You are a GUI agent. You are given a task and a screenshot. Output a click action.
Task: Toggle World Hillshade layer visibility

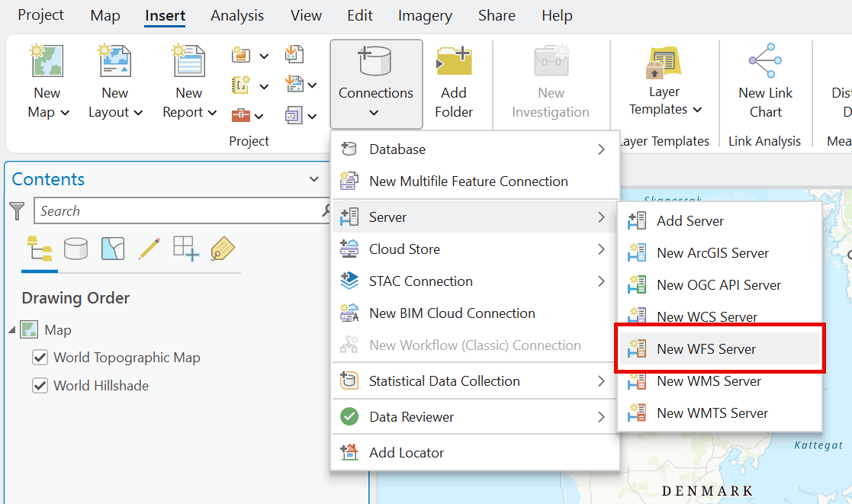[x=40, y=386]
